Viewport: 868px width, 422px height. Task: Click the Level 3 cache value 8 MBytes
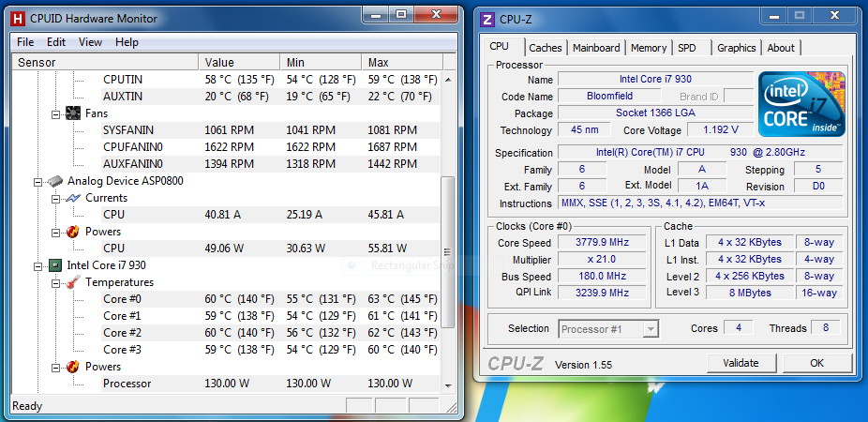[750, 293]
